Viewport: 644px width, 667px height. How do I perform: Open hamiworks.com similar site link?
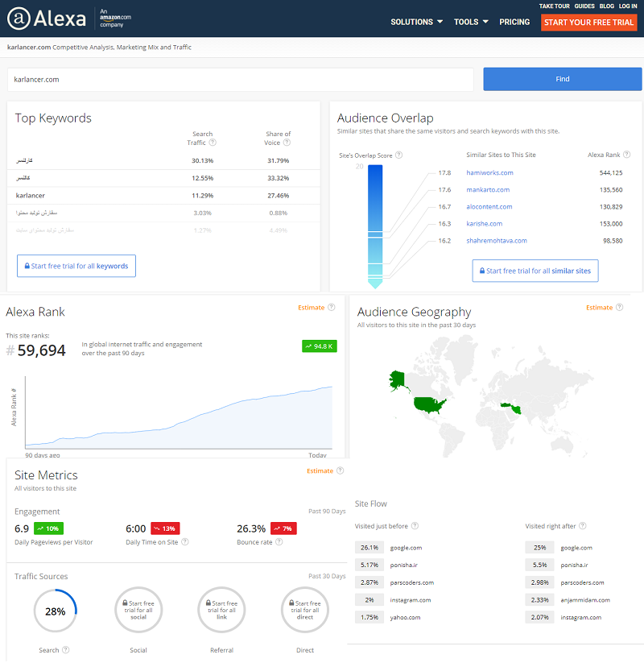tap(489, 172)
